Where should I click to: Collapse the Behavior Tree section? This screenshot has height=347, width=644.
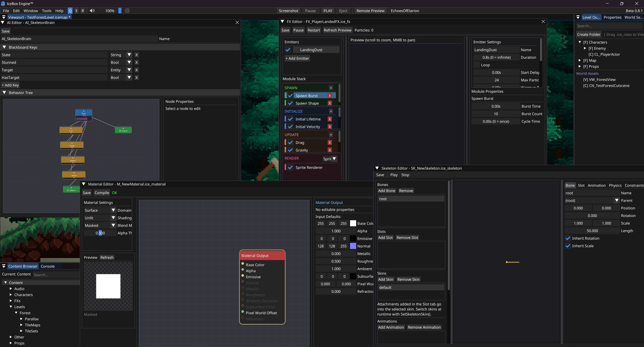4,93
